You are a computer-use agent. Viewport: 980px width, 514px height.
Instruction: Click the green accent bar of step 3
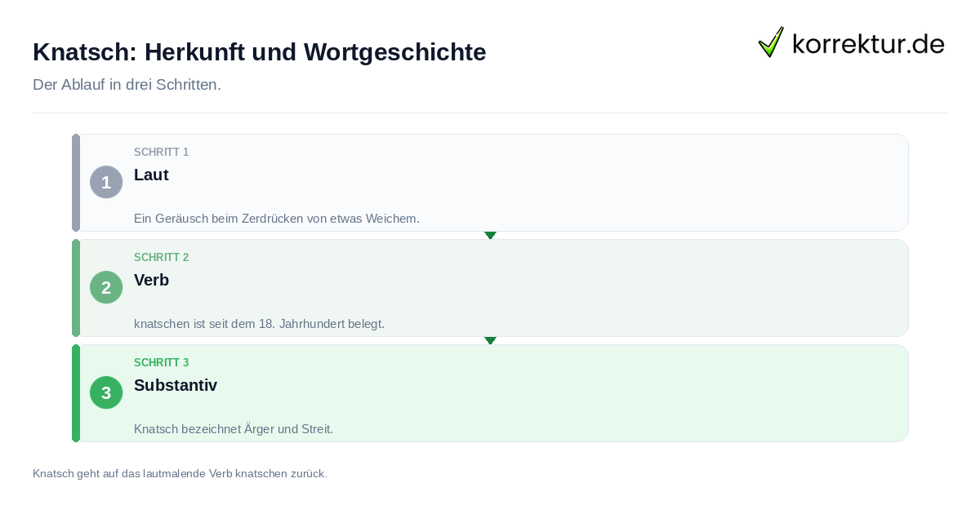[x=76, y=393]
